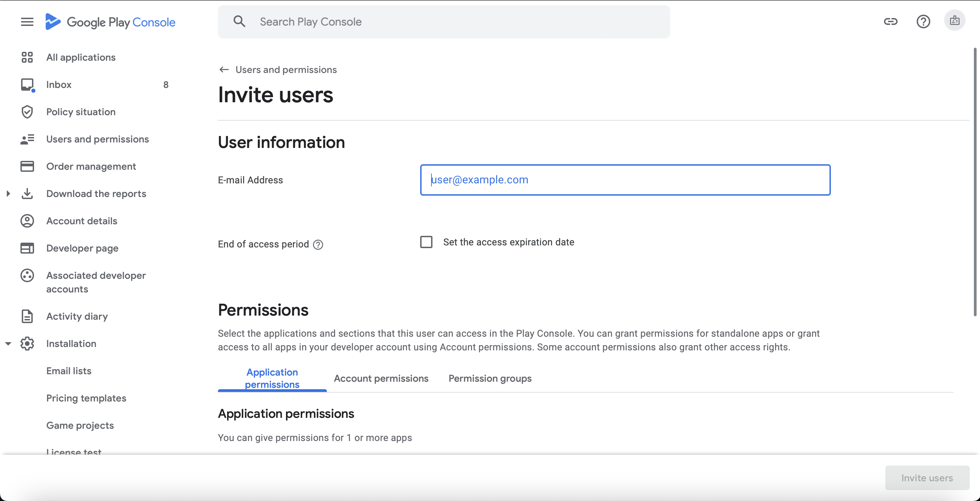Viewport: 980px width, 501px height.
Task: Switch to Permission groups tab
Action: (490, 378)
